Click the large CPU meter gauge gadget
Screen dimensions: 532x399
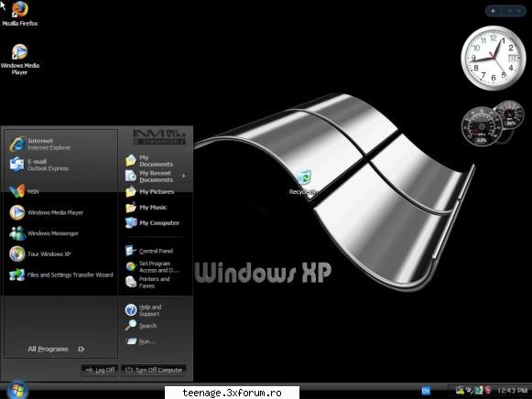point(481,126)
